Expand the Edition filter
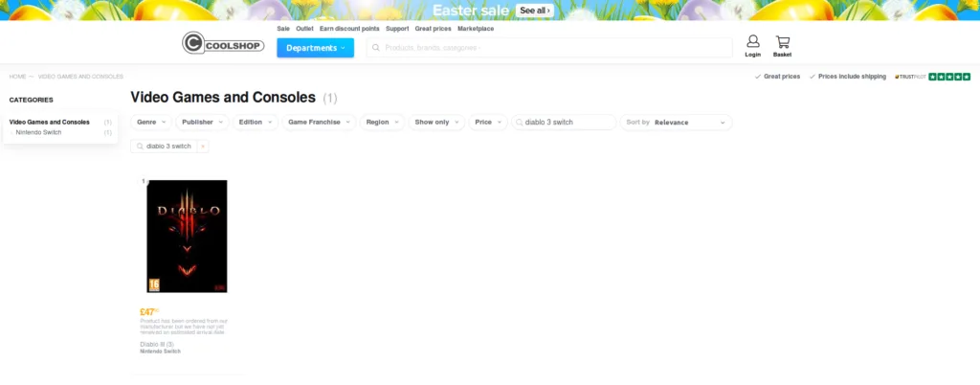980x385 pixels. 255,123
